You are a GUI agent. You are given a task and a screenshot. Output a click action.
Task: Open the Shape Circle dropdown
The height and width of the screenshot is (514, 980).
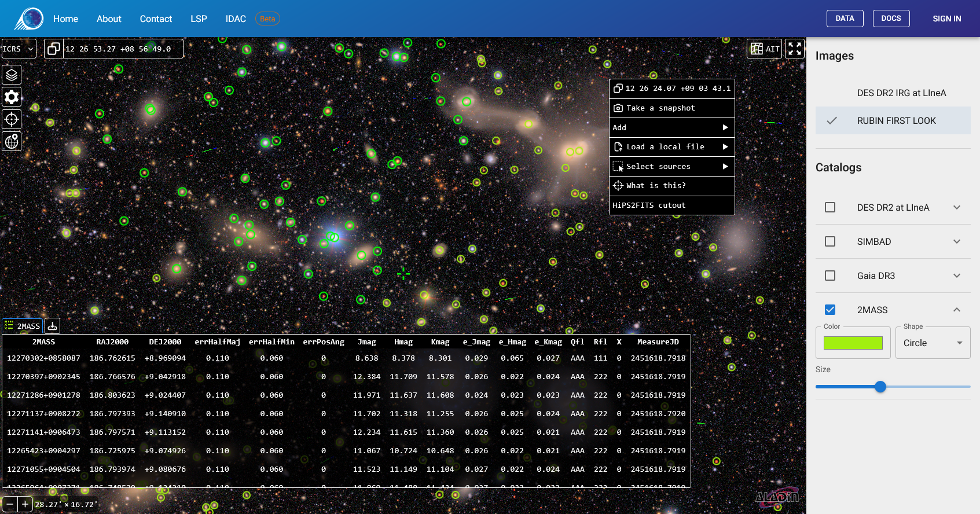tap(933, 343)
